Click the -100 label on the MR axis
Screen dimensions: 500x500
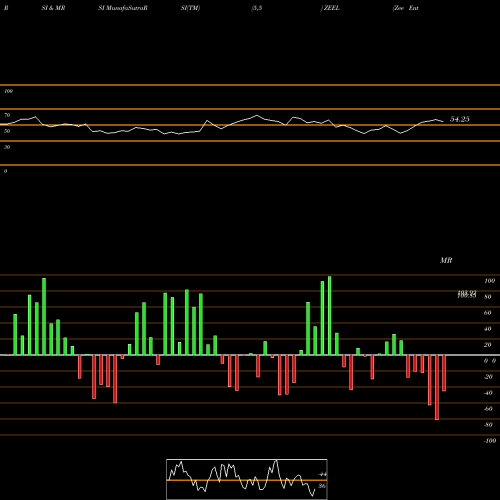point(490,441)
